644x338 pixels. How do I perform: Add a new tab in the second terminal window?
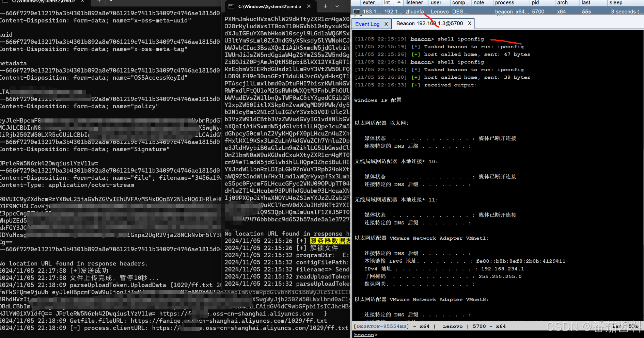pyautogui.click(x=325, y=6)
